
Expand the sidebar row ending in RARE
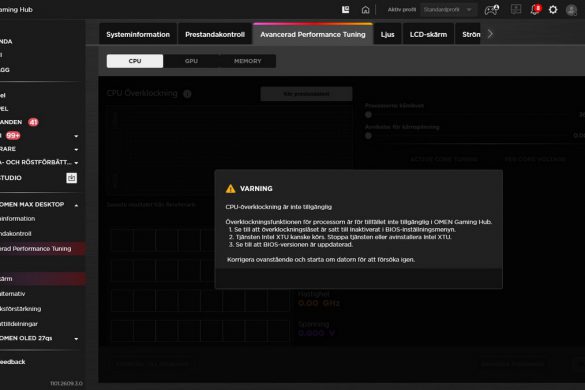tap(76, 150)
